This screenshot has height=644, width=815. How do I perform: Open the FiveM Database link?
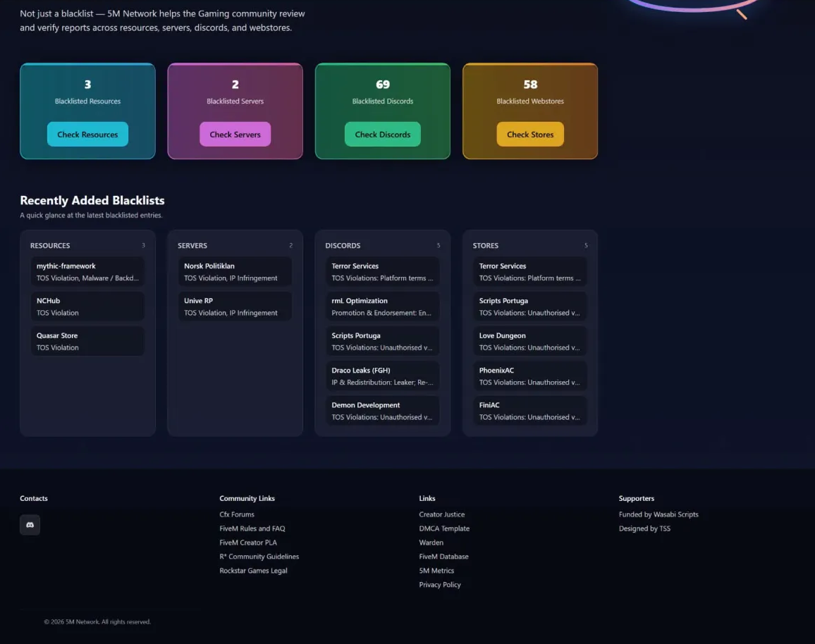pos(443,556)
